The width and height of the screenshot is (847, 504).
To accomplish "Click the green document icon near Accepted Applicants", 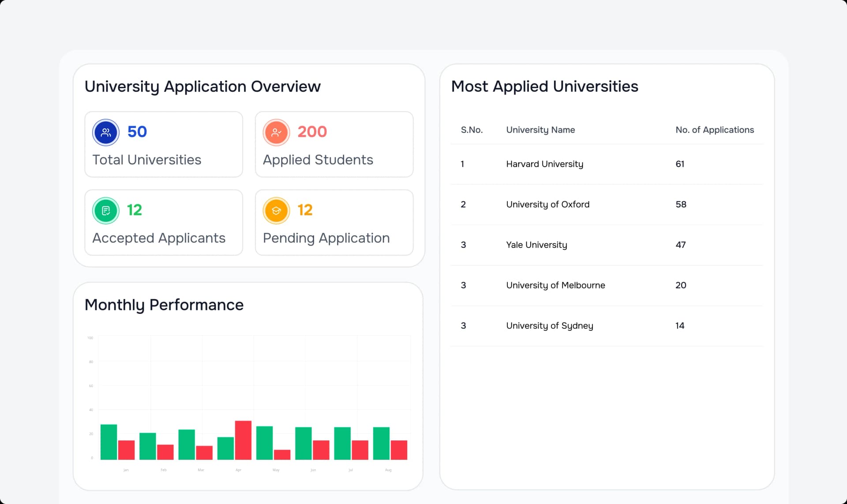I will [105, 210].
